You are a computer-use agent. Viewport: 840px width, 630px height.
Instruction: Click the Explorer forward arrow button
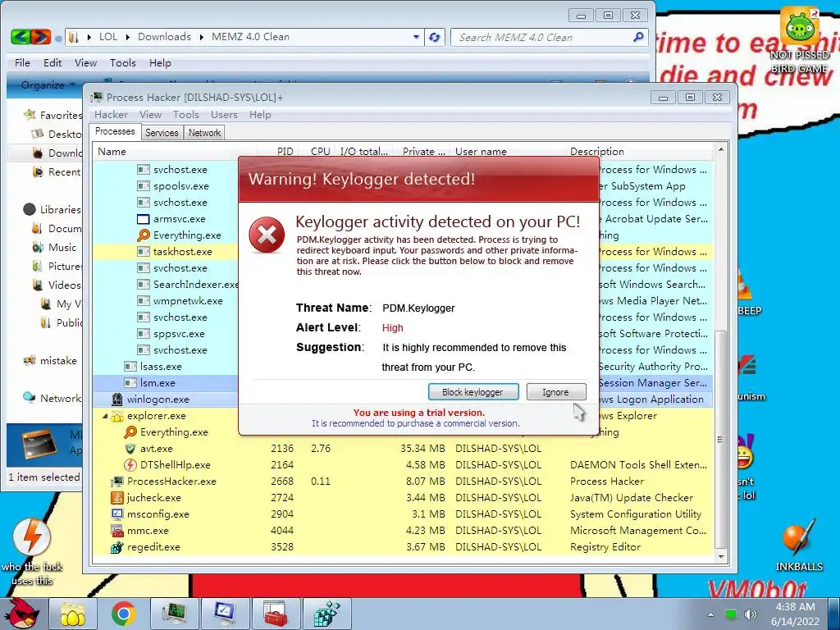pos(41,37)
